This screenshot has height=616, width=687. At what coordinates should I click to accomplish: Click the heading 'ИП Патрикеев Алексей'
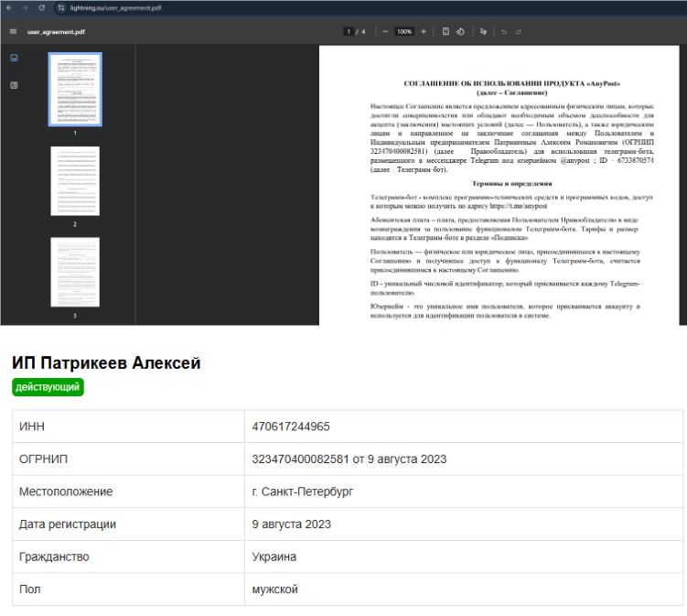pos(106,363)
